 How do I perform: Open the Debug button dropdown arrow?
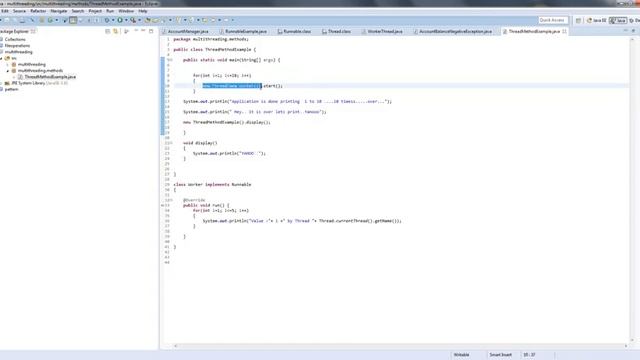pyautogui.click(x=113, y=20)
